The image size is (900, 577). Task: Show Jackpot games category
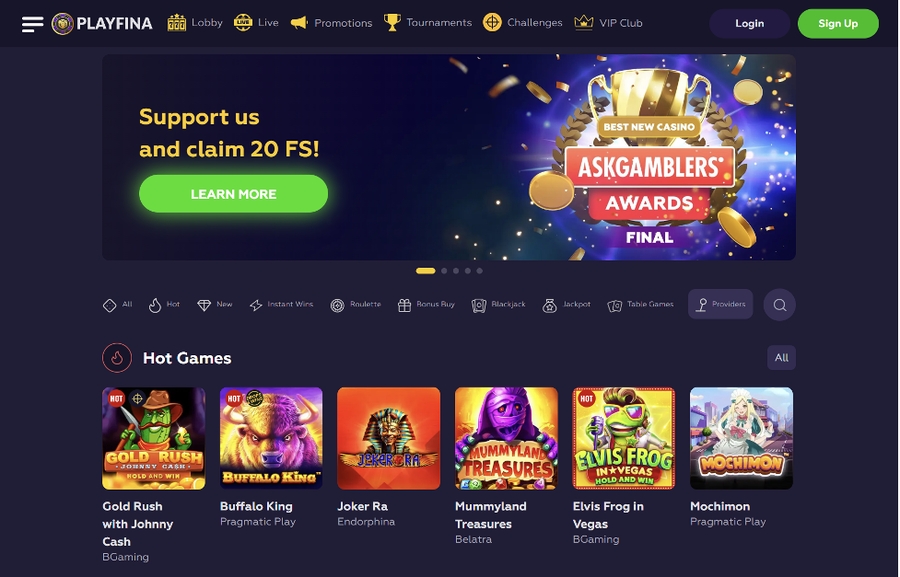566,305
